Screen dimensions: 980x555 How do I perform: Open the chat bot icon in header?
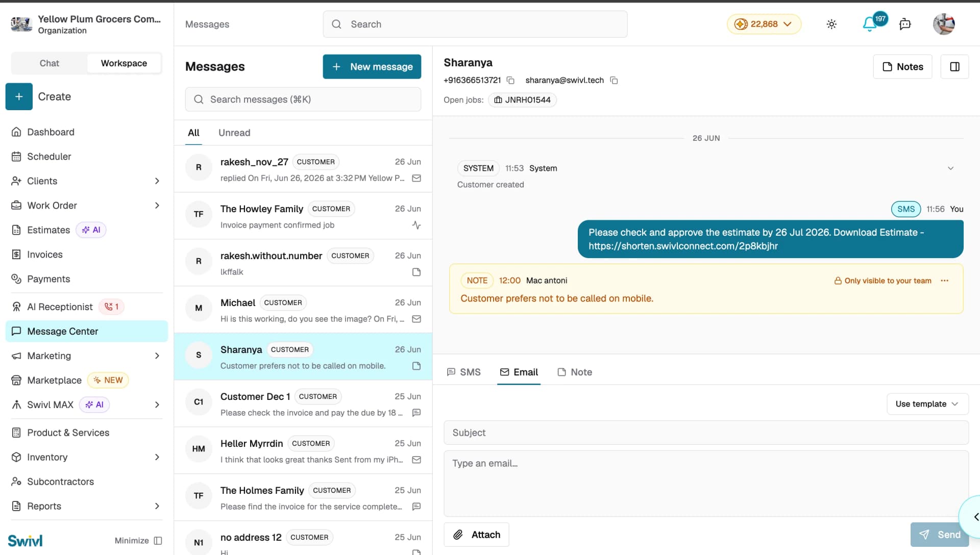point(905,24)
